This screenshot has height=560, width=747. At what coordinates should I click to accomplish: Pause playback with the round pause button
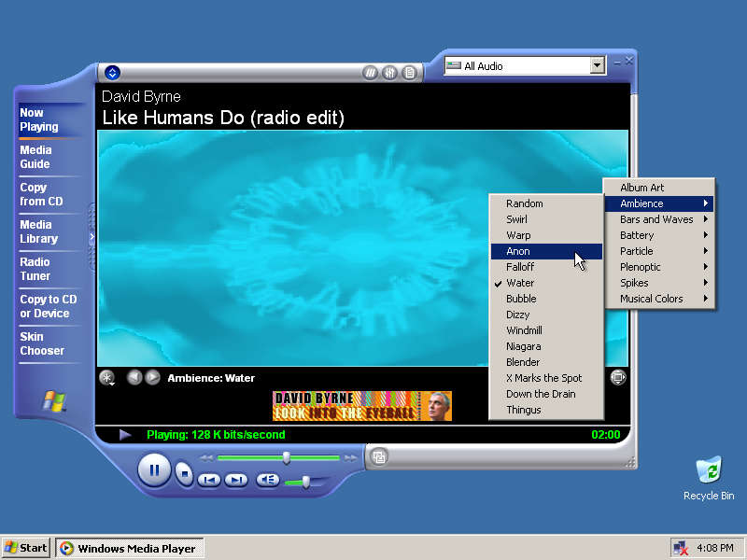pyautogui.click(x=154, y=469)
